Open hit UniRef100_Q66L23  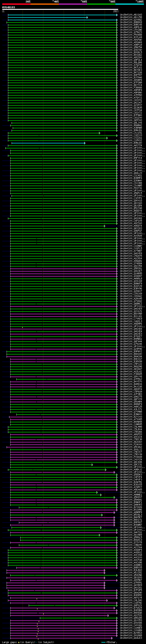(131, 173)
